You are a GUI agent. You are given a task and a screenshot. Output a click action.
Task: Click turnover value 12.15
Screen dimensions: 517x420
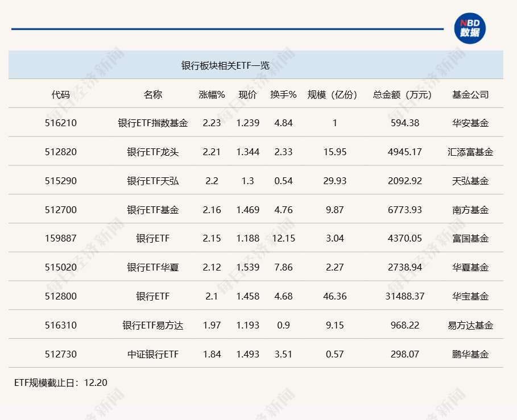click(x=284, y=238)
